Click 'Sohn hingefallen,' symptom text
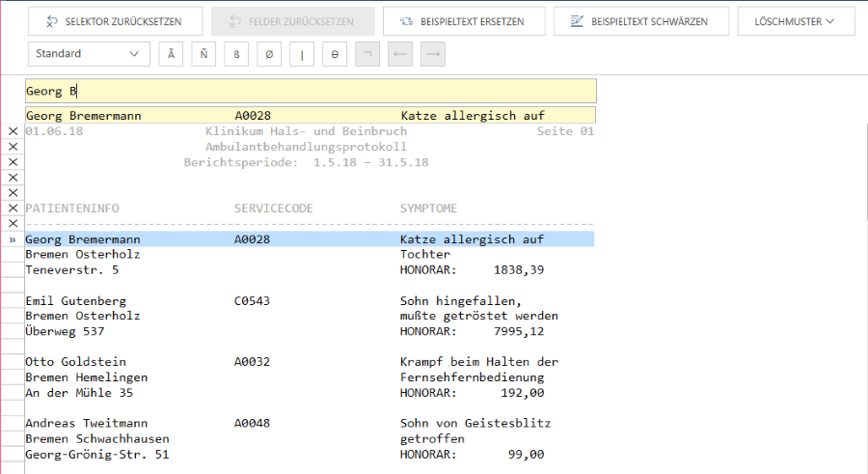The image size is (868, 474). pos(461,301)
